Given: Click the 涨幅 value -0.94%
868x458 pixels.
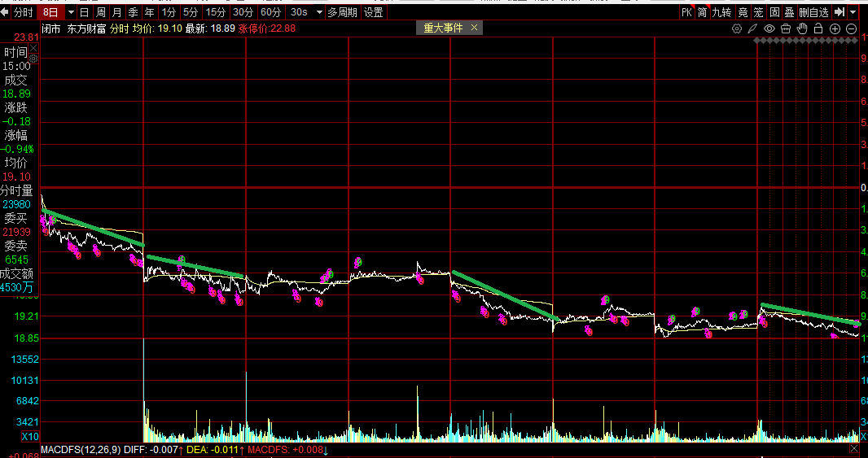Looking at the screenshot, I should (16, 149).
